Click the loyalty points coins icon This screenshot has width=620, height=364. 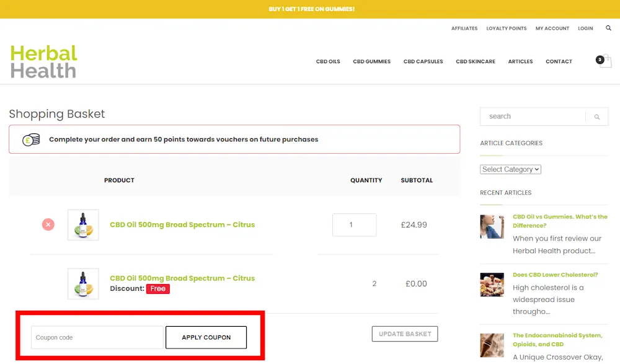(31, 140)
